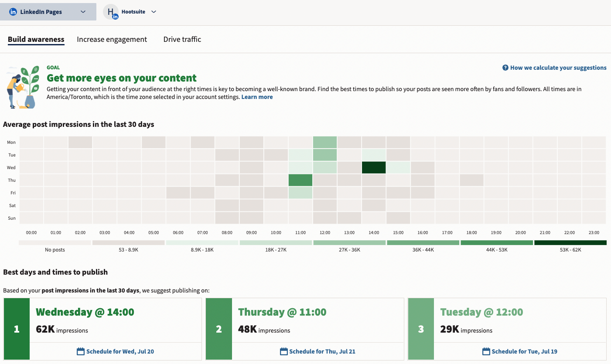Switch to the Increase engagement tab
Viewport: 611px width, 364px height.
[112, 39]
